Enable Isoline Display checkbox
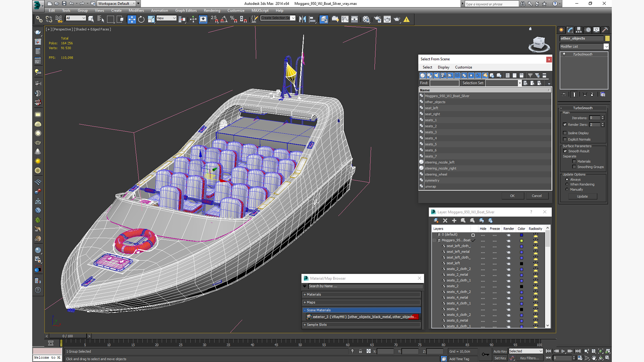644x362 pixels. tap(565, 133)
